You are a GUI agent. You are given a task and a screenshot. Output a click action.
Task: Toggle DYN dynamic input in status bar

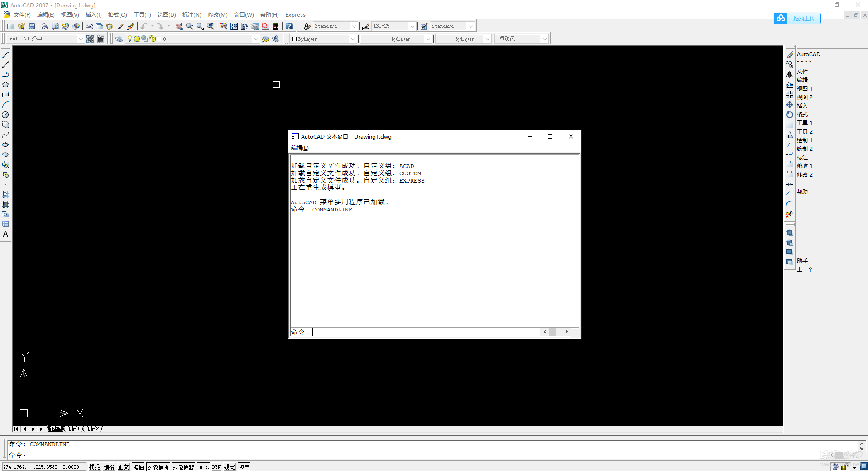click(x=216, y=467)
